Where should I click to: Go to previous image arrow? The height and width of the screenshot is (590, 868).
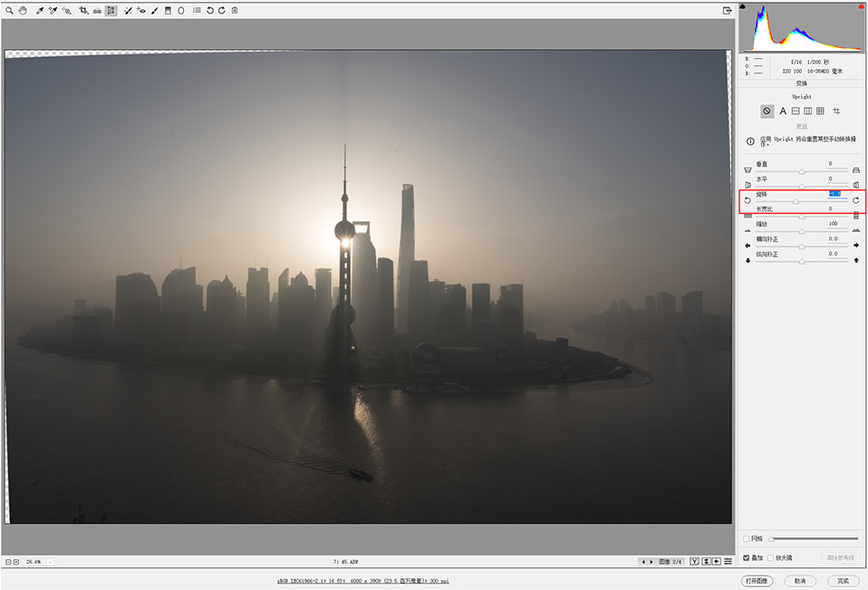tap(642, 562)
